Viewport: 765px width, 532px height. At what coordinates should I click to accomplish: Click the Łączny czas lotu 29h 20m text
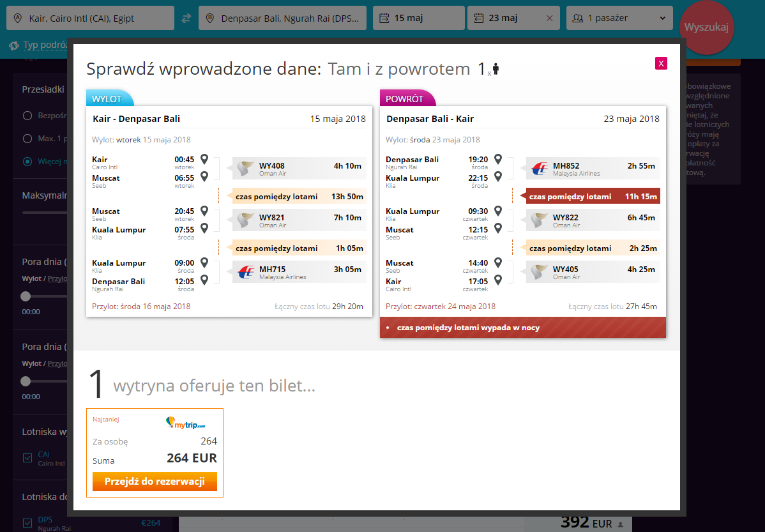pyautogui.click(x=319, y=307)
